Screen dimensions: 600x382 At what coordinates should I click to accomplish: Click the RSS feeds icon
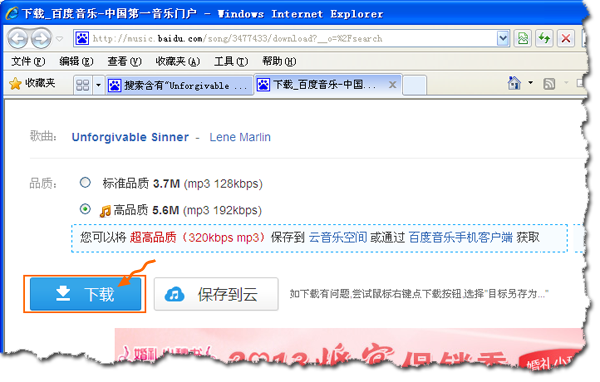click(549, 83)
